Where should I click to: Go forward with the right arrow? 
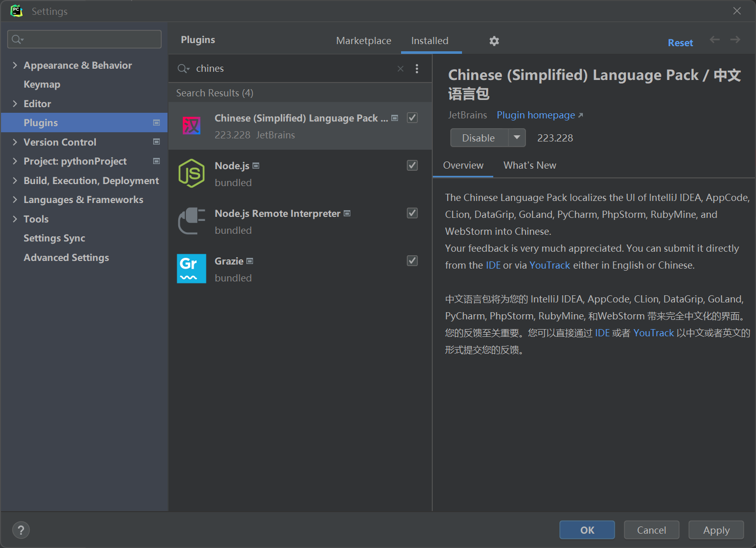tap(735, 39)
